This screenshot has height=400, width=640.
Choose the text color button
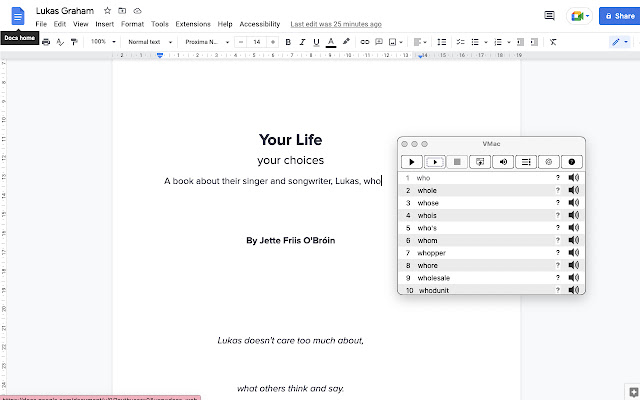click(331, 42)
